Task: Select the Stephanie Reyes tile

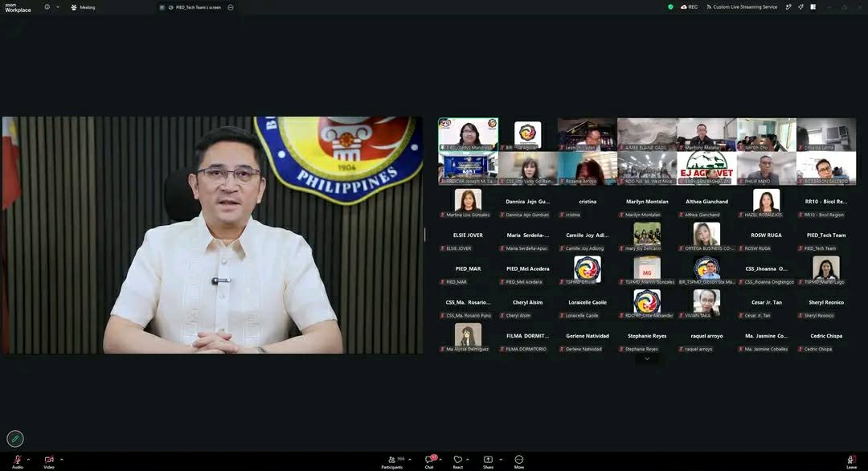Action: 646,338
